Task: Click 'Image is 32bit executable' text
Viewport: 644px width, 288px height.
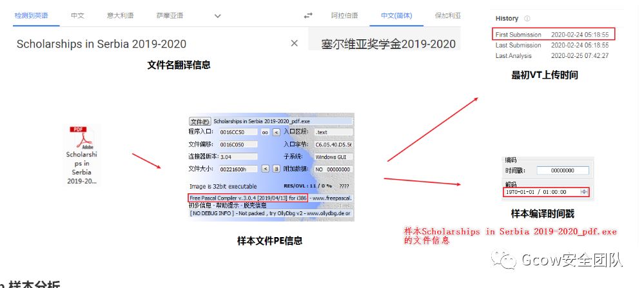Action: coord(223,186)
